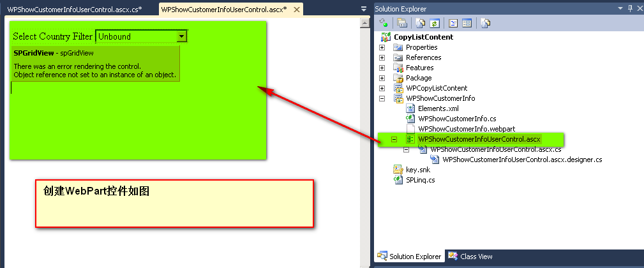This screenshot has height=268, width=644.
Task: Close the WPShowCustomerInfoUserControl.ascx tab
Action: [x=297, y=9]
